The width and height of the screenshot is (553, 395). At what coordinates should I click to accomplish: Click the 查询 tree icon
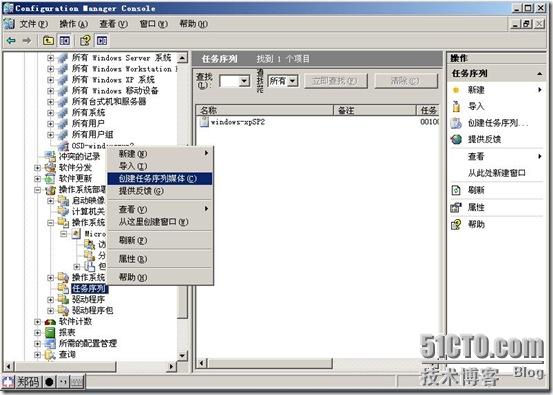coord(50,355)
